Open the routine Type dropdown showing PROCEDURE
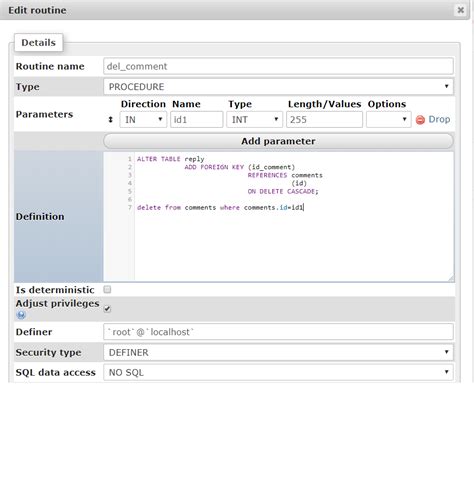474x478 pixels. tap(278, 87)
